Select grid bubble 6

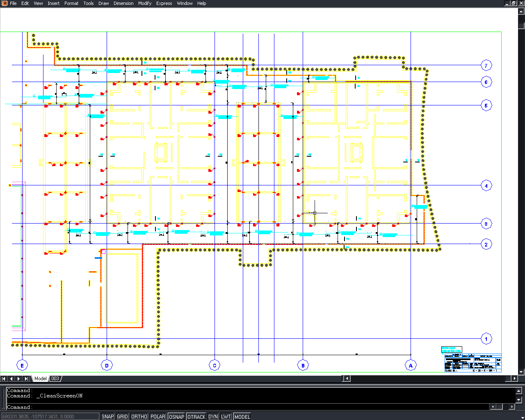486,82
